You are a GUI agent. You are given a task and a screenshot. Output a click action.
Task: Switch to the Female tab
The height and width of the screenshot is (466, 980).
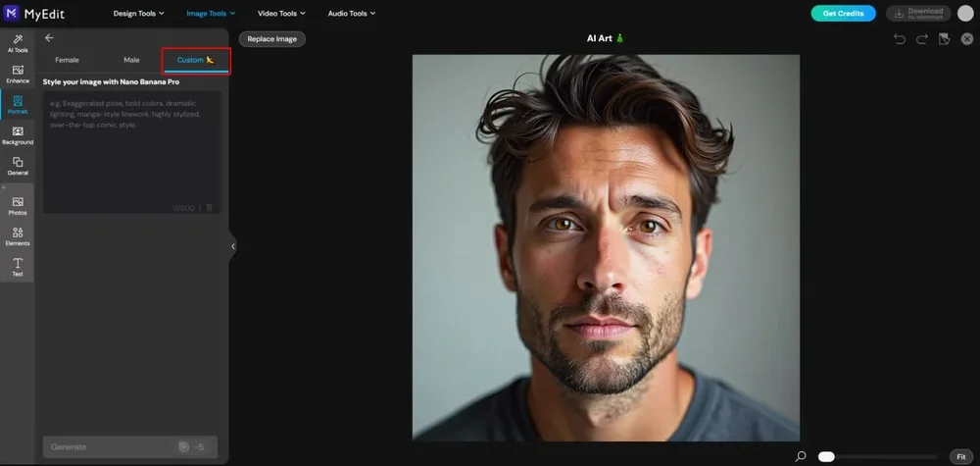(x=67, y=60)
